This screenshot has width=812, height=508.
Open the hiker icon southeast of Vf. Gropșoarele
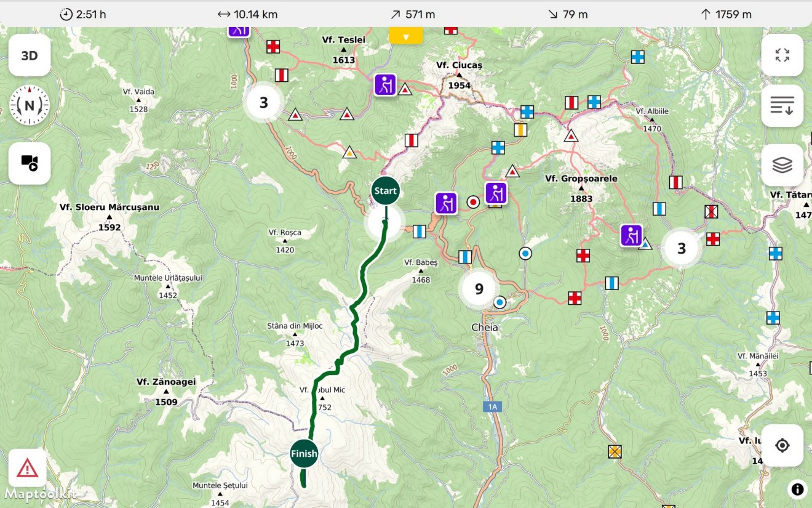(x=631, y=235)
